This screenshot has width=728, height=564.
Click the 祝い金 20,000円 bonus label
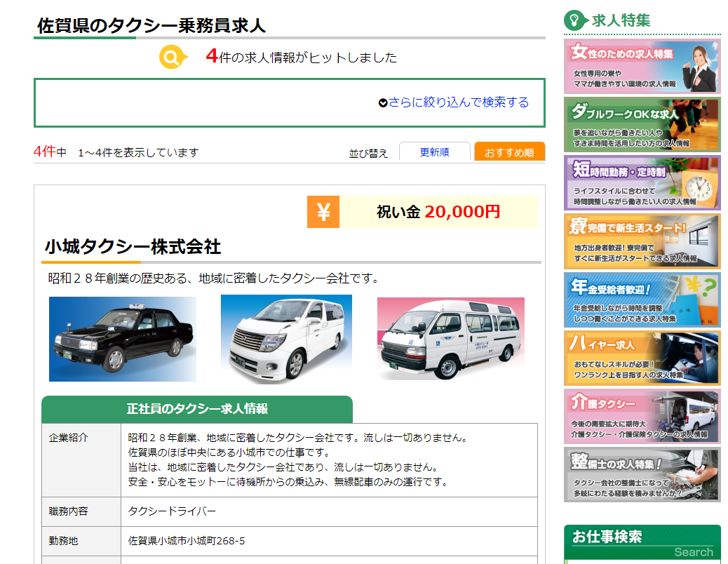click(438, 212)
